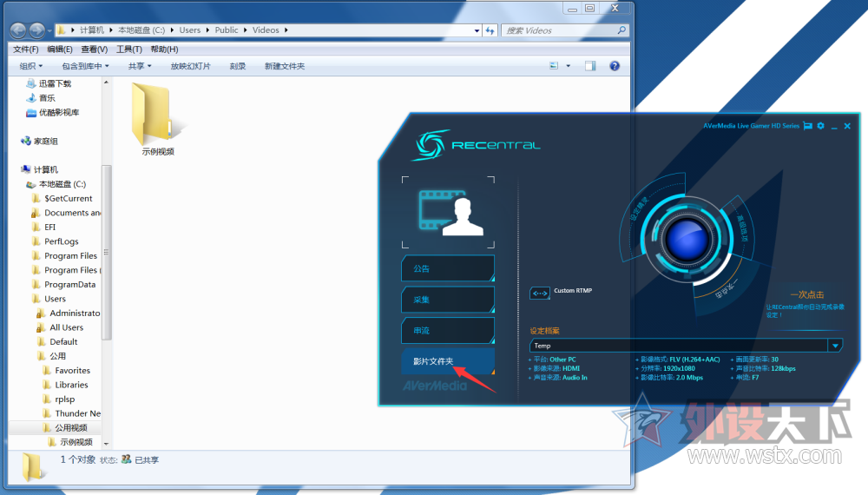Click the flag icon beside Live Gamer HD Series
This screenshot has width=868, height=495.
tap(807, 126)
